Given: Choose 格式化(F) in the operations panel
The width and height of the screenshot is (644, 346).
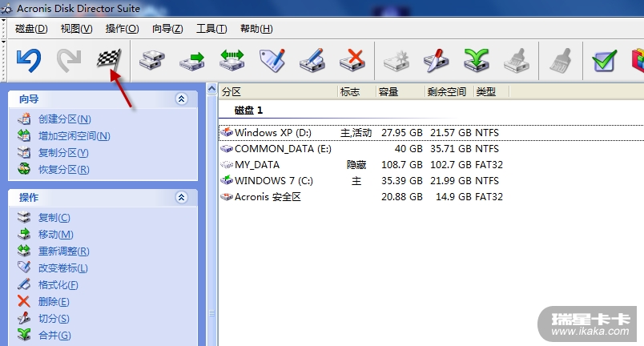Looking at the screenshot, I should tap(58, 285).
